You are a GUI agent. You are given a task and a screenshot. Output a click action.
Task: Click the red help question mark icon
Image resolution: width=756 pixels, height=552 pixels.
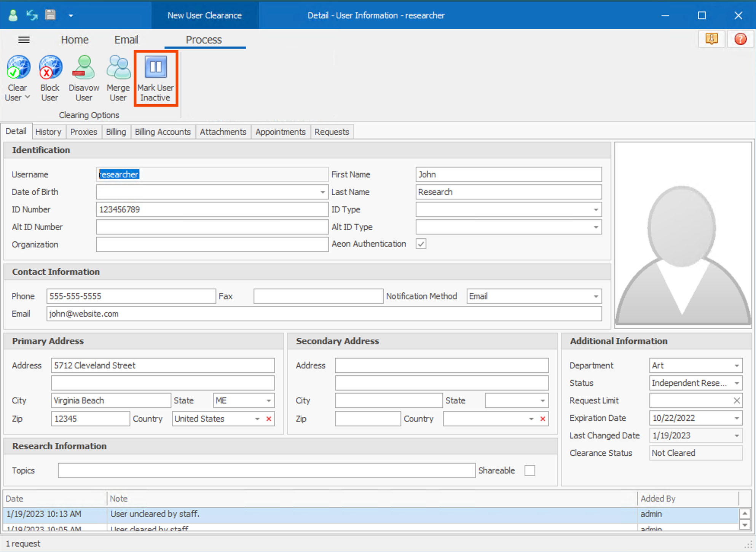pyautogui.click(x=740, y=39)
